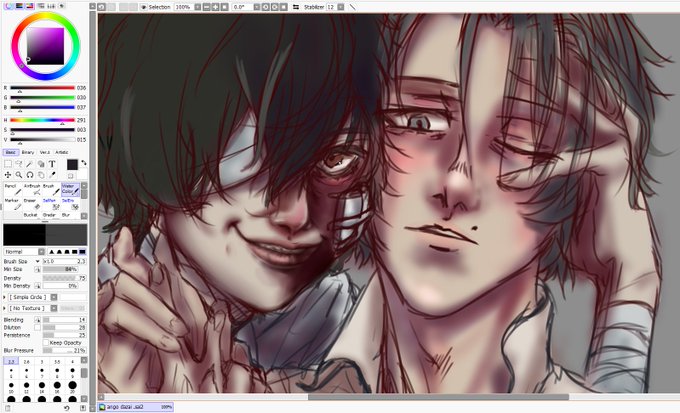This screenshot has height=413, width=680.
Task: Choose the rectangular selection tool
Action: (8, 164)
